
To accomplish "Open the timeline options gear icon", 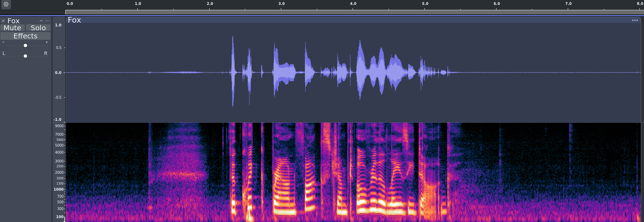I will point(6,5).
